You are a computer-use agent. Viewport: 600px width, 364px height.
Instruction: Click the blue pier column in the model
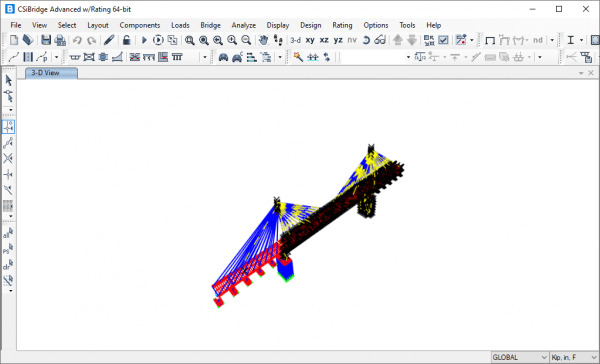pyautogui.click(x=285, y=268)
